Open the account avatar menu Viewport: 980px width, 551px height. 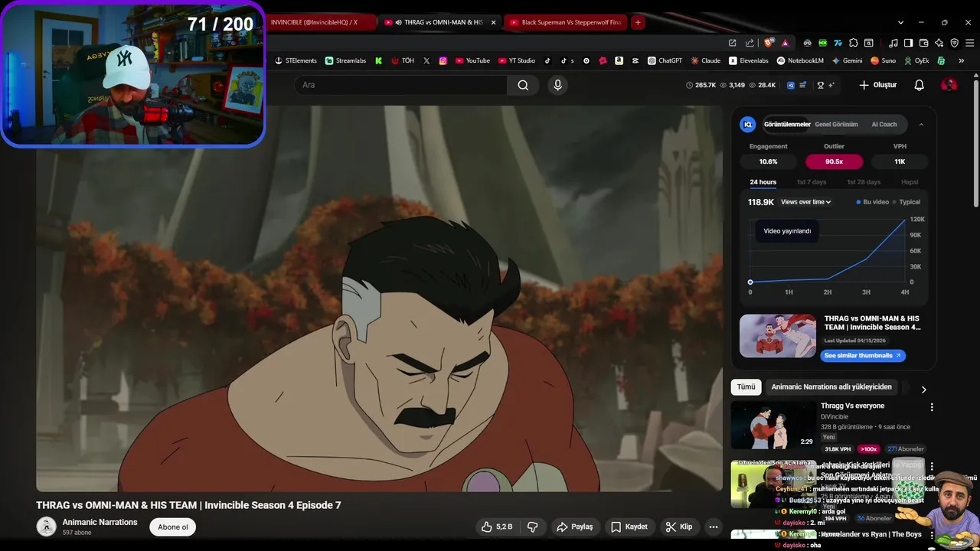(949, 85)
